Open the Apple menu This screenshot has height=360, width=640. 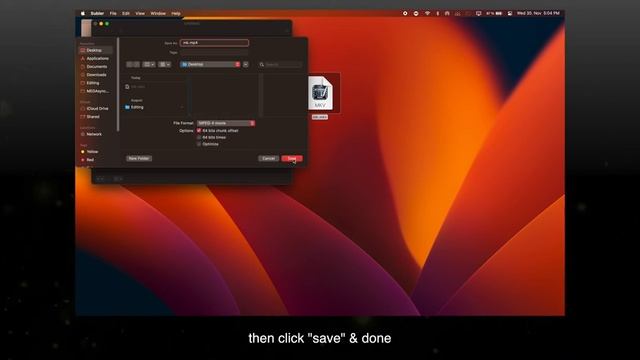(x=83, y=13)
